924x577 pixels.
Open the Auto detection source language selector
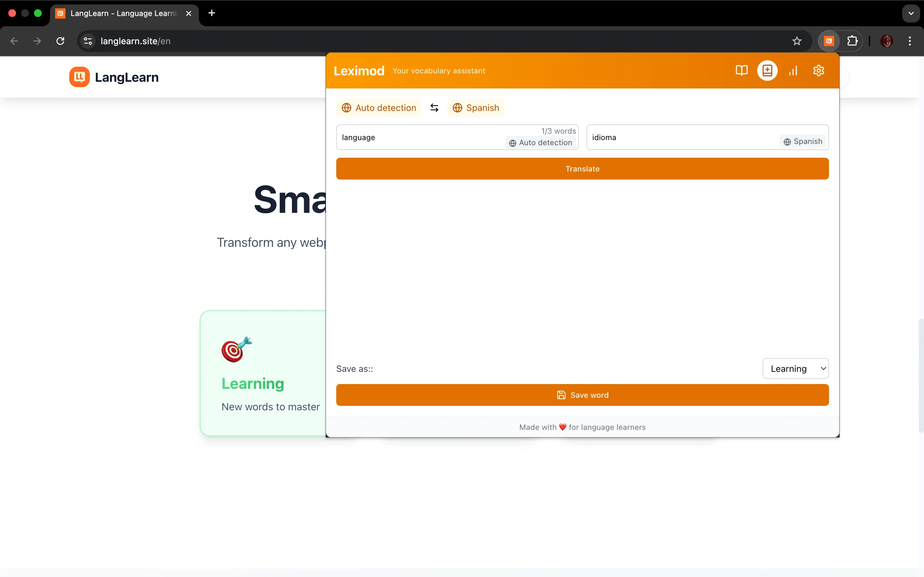[x=379, y=108]
